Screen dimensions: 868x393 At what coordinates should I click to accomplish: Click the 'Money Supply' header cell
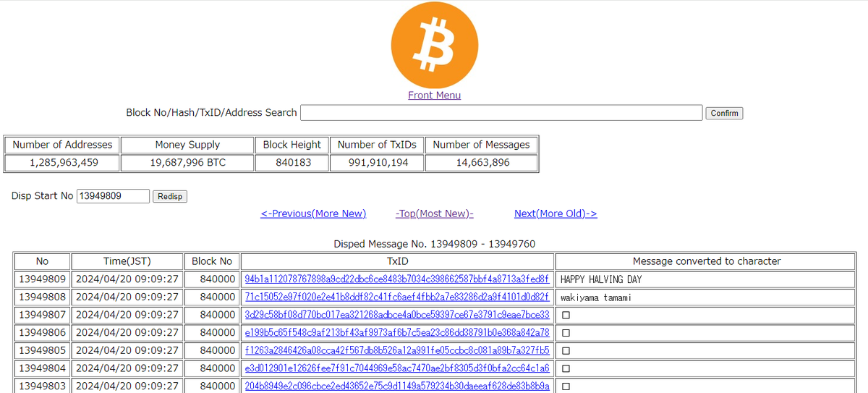click(x=187, y=145)
